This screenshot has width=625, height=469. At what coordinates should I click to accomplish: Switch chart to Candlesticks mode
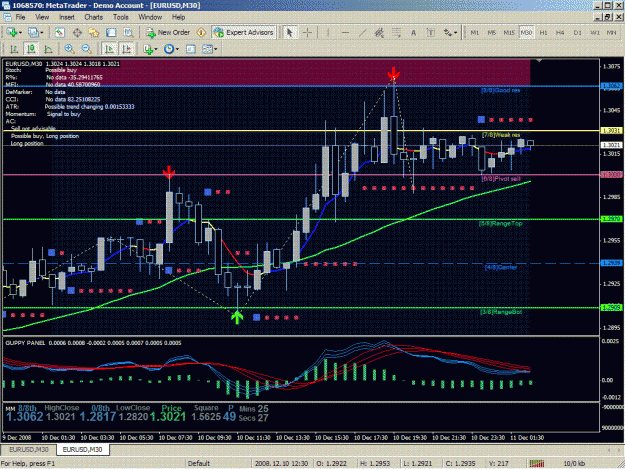[x=31, y=49]
